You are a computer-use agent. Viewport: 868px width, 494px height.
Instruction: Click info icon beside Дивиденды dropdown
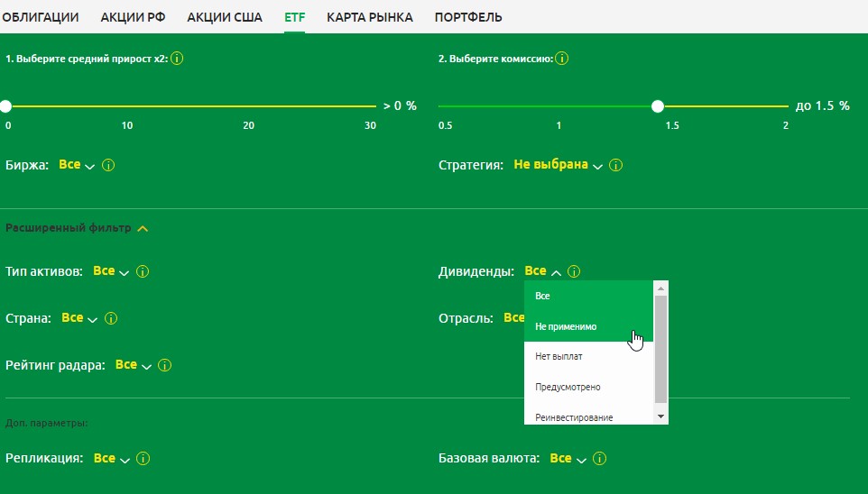[x=574, y=271]
